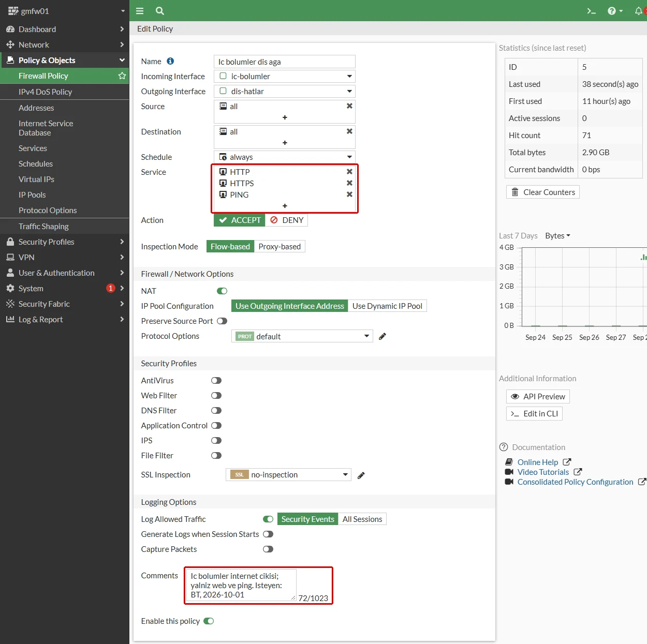647x644 pixels.
Task: Click the Log & Report chart icon
Action: 10,319
